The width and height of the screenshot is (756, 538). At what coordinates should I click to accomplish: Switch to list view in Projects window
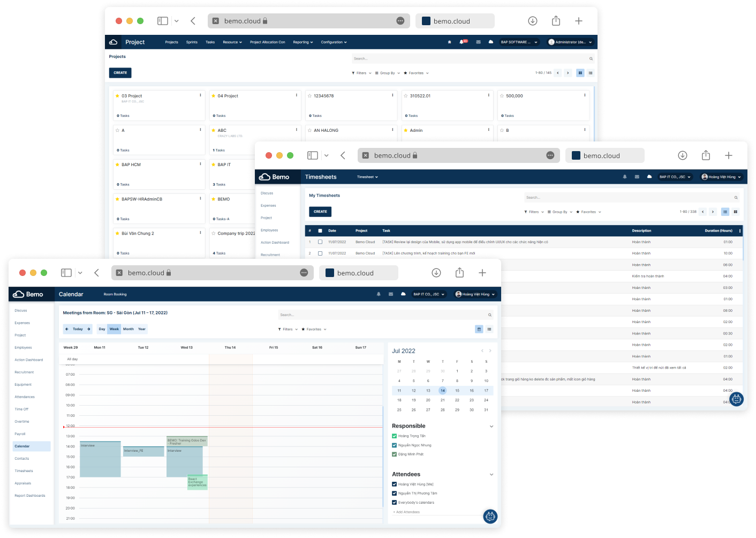pos(591,73)
